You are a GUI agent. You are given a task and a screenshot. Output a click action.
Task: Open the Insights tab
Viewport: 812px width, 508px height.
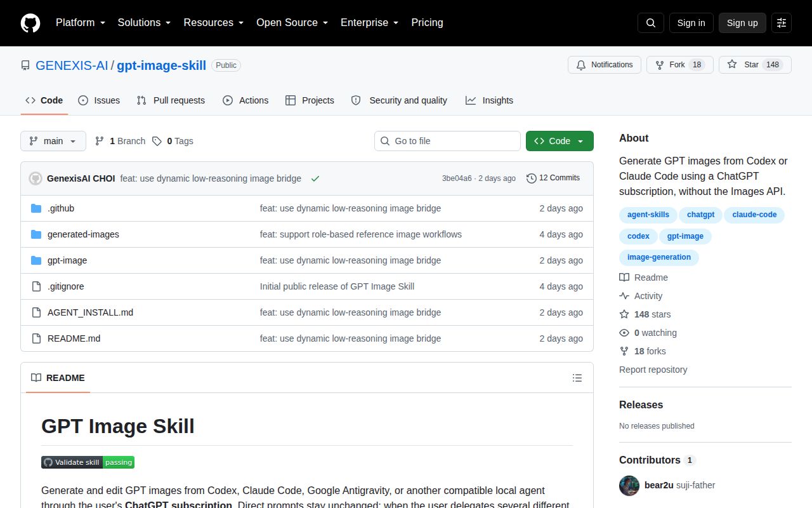pyautogui.click(x=489, y=100)
